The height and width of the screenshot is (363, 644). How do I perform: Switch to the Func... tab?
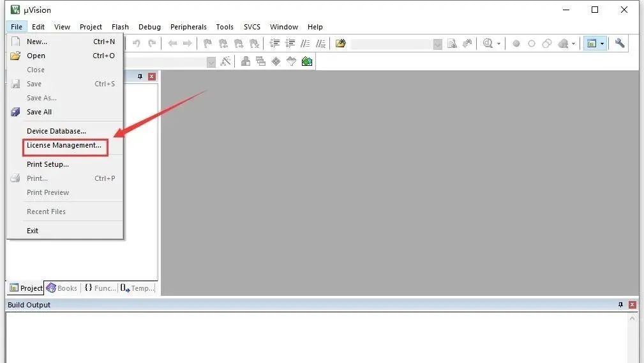pyautogui.click(x=100, y=288)
